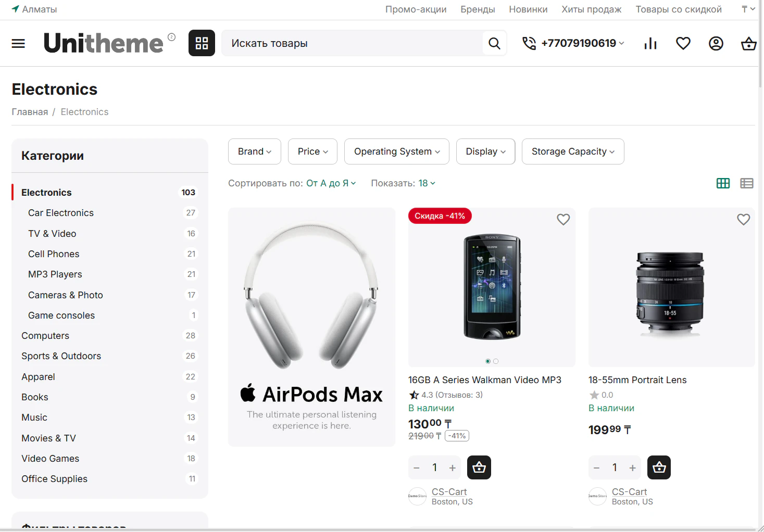
Task: Select Game consoles category
Action: coord(61,315)
